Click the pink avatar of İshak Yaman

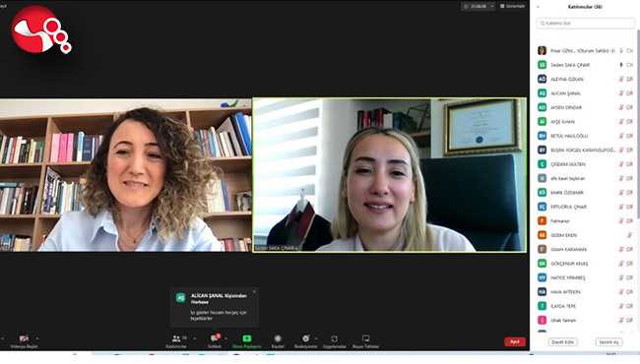(x=542, y=321)
